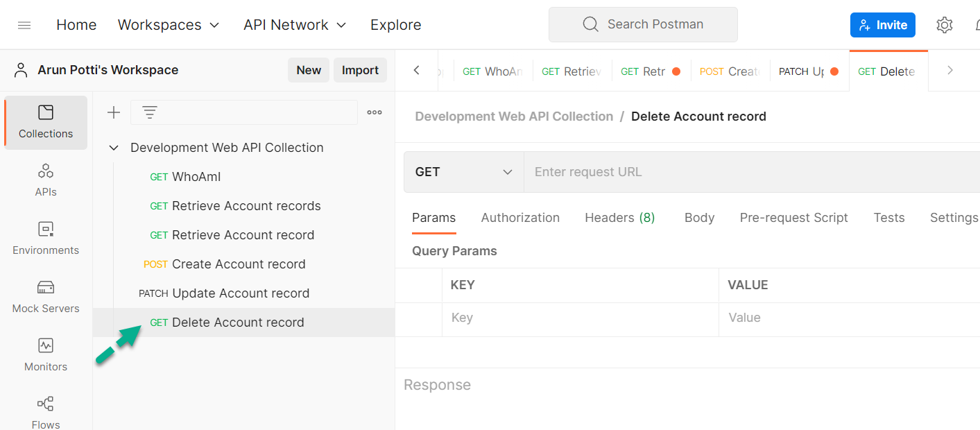980x430 pixels.
Task: Open the Mock Servers section
Action: 46,296
